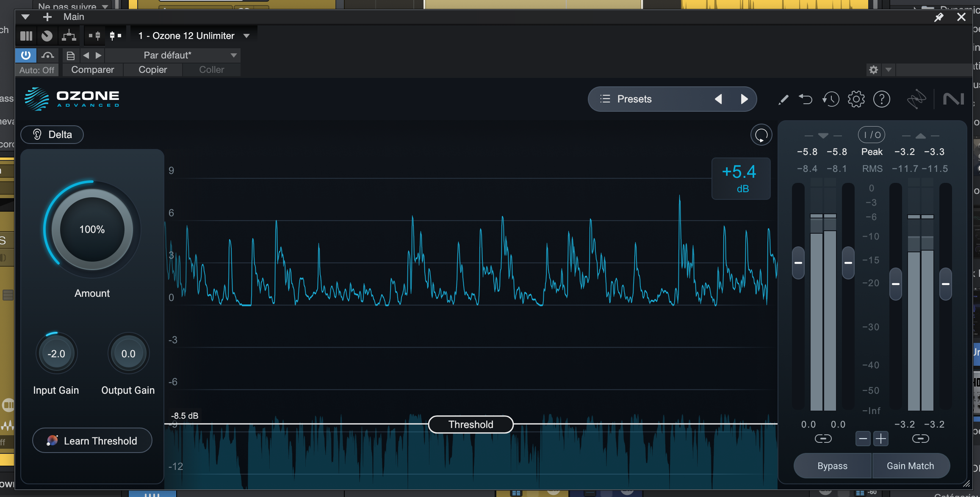This screenshot has width=980, height=497.
Task: Pin the plugin window
Action: pyautogui.click(x=939, y=17)
